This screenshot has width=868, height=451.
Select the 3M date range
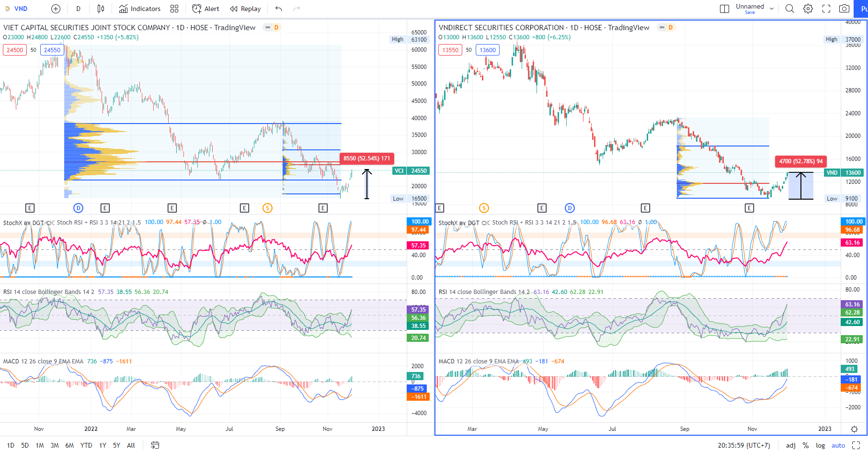pos(55,445)
